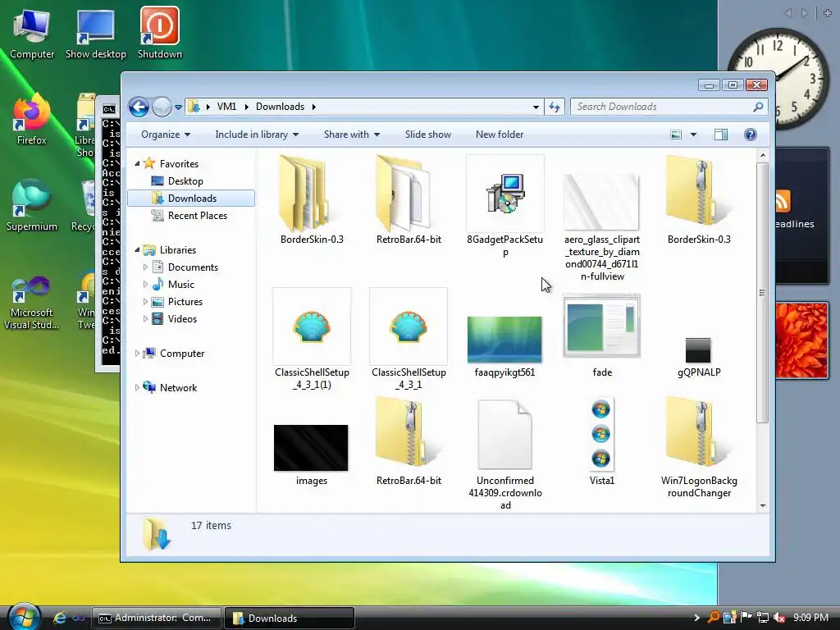Collapse the Favorites group
This screenshot has height=630, width=840.
(137, 164)
